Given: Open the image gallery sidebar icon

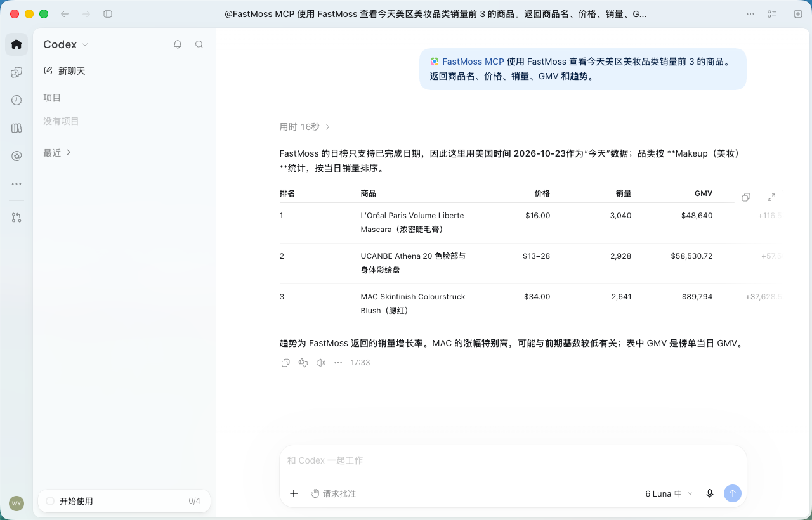Looking at the screenshot, I should tap(16, 72).
